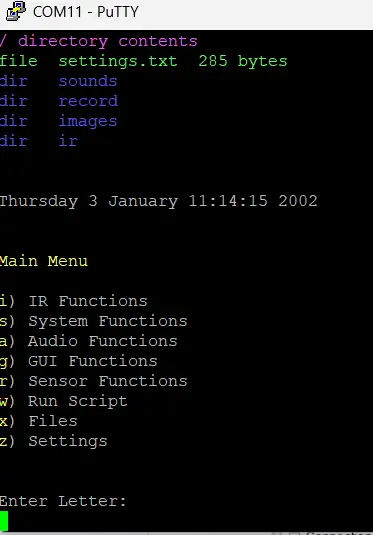Click the ir directory line

pos(39,141)
